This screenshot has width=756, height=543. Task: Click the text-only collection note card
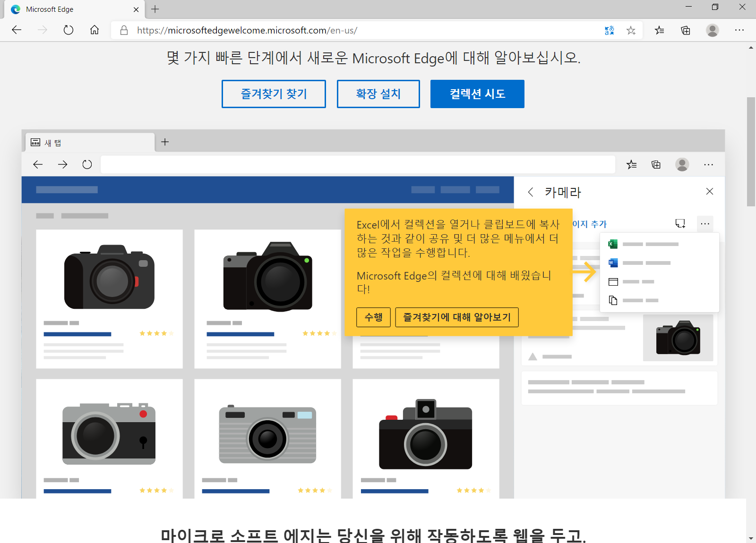click(619, 388)
